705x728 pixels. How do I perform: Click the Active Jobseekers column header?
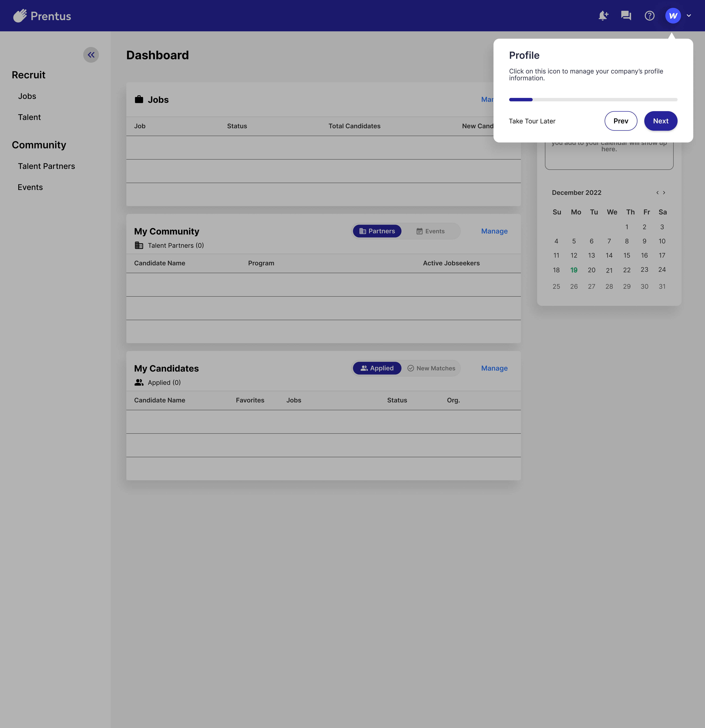tap(451, 263)
